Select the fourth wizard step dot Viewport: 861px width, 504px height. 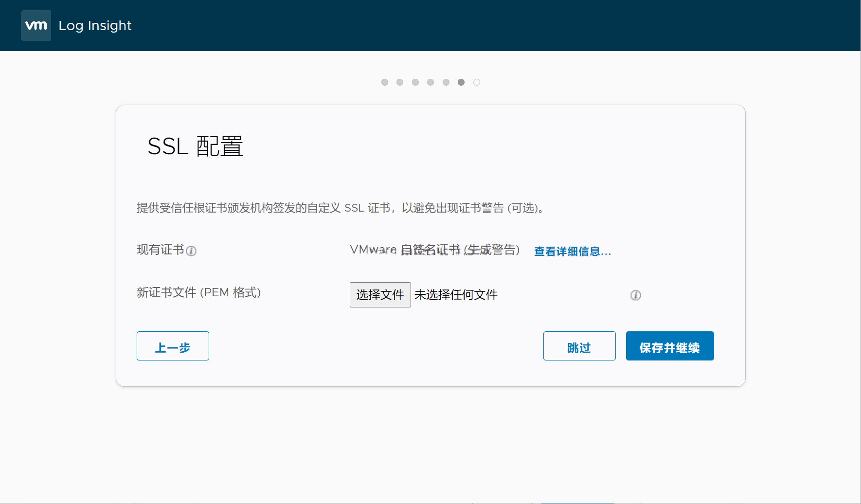(x=430, y=82)
